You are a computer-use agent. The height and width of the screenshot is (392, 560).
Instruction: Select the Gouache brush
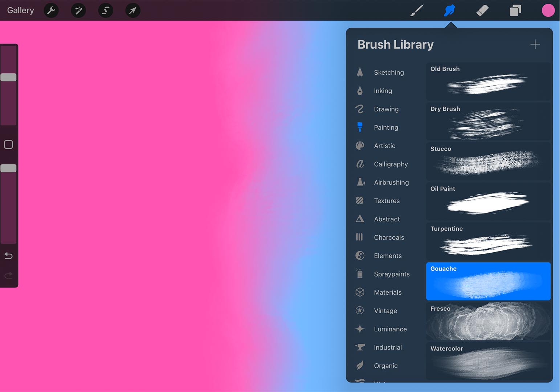[488, 281]
